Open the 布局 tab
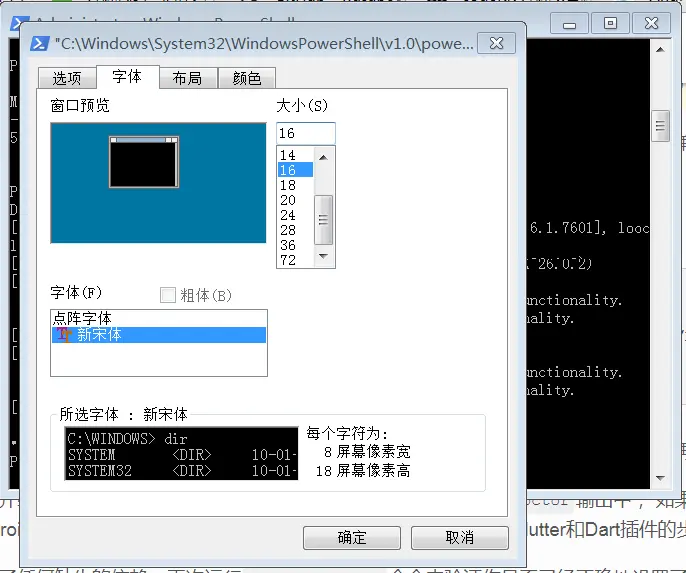Viewport: 686px width, 573px height. 188,78
